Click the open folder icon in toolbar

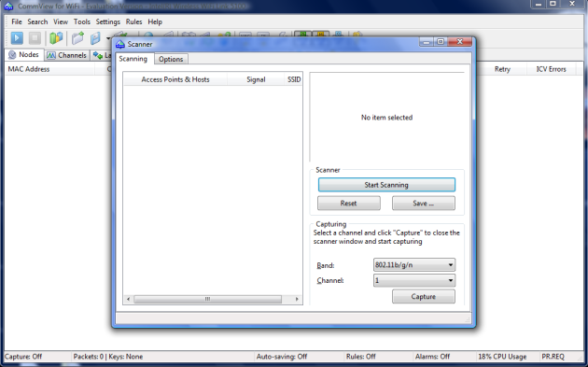click(x=78, y=38)
